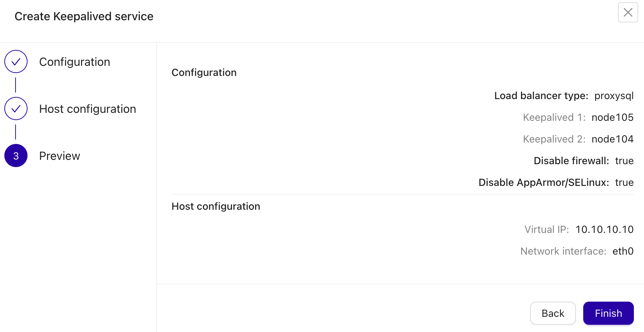Select the Keepalived 2 value node104
The height and width of the screenshot is (332, 644).
point(613,139)
